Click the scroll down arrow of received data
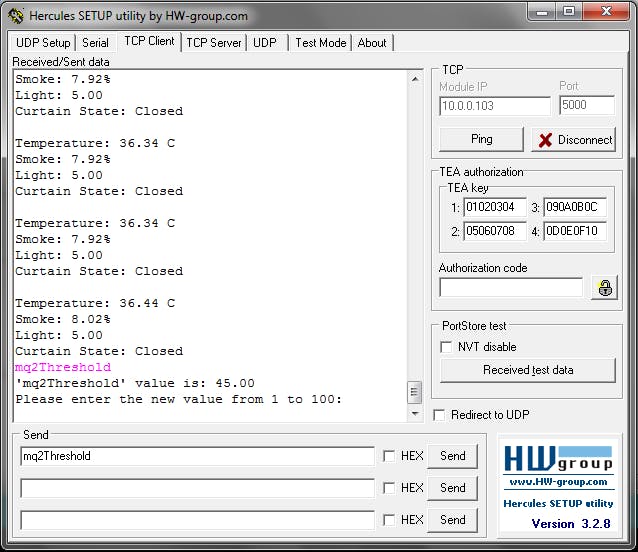 [x=415, y=414]
